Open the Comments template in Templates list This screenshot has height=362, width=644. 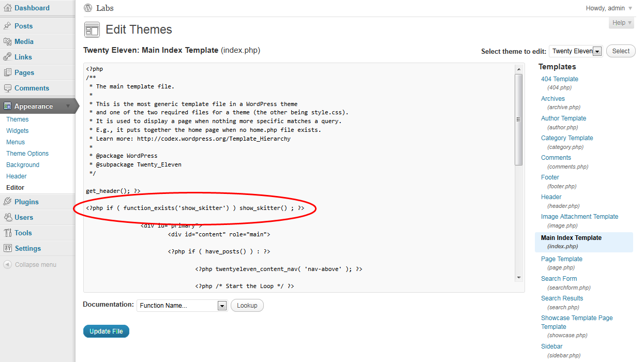pos(556,158)
